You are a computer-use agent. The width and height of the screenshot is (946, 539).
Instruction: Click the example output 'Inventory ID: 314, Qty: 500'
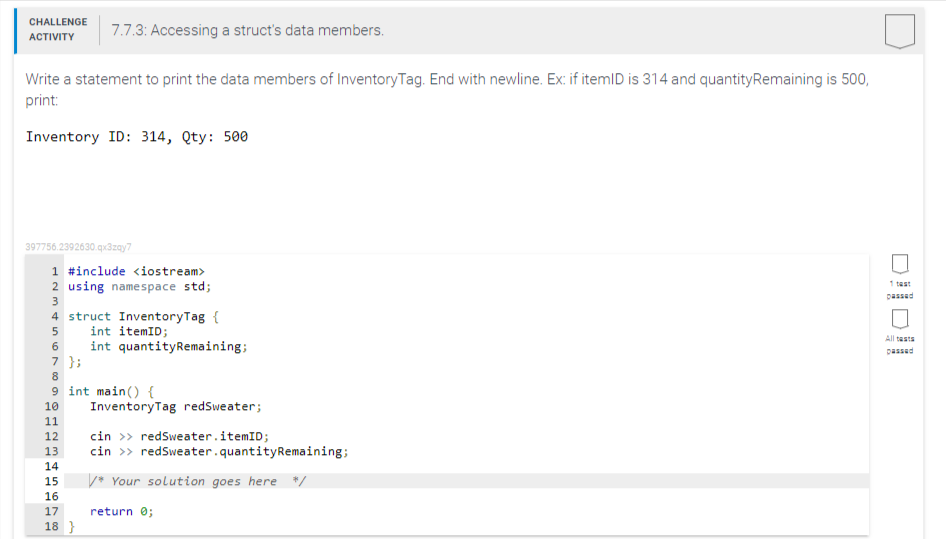click(x=137, y=137)
